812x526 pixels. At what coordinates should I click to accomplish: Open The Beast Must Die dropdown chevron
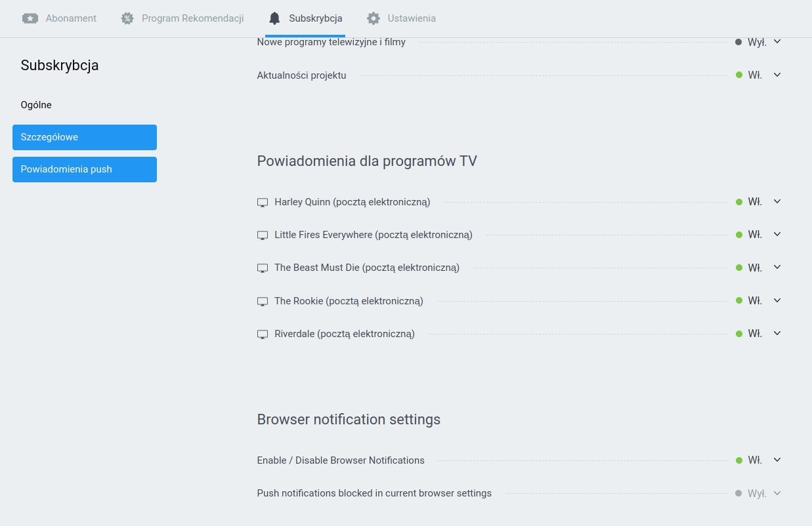(x=777, y=267)
